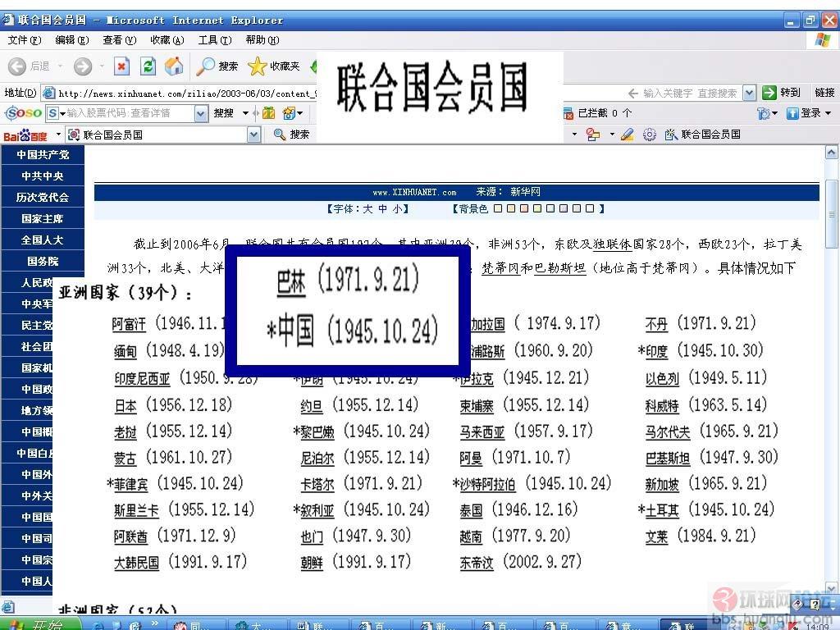Open the 马尔代夫 country link
The height and width of the screenshot is (630, 840).
pyautogui.click(x=668, y=431)
